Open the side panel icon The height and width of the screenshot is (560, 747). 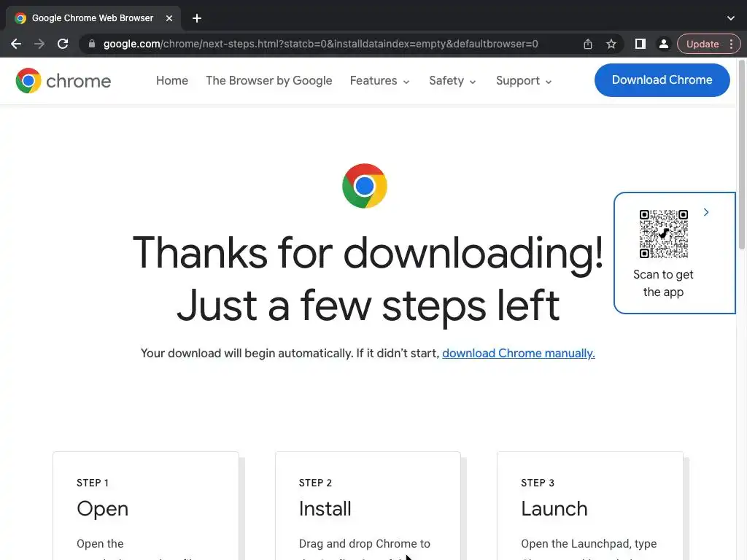(x=640, y=44)
